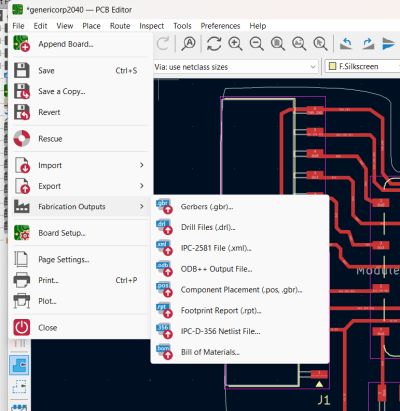Click the Redo toolbar arrow

pyautogui.click(x=164, y=44)
